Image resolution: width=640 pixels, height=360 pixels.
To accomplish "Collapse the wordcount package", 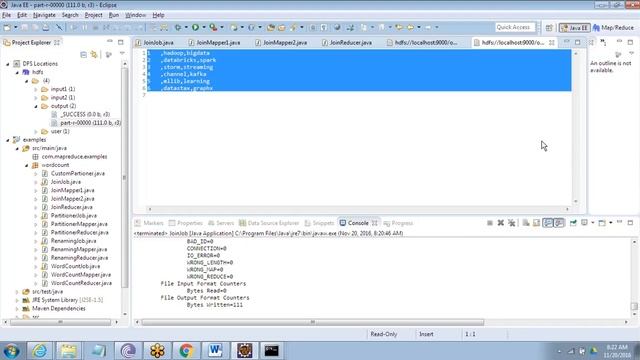I will (x=27, y=165).
